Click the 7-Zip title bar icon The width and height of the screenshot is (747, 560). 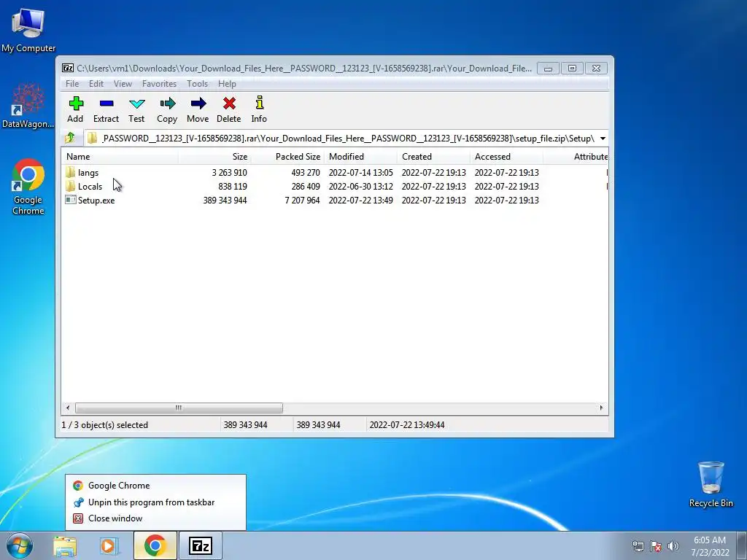[x=68, y=68]
